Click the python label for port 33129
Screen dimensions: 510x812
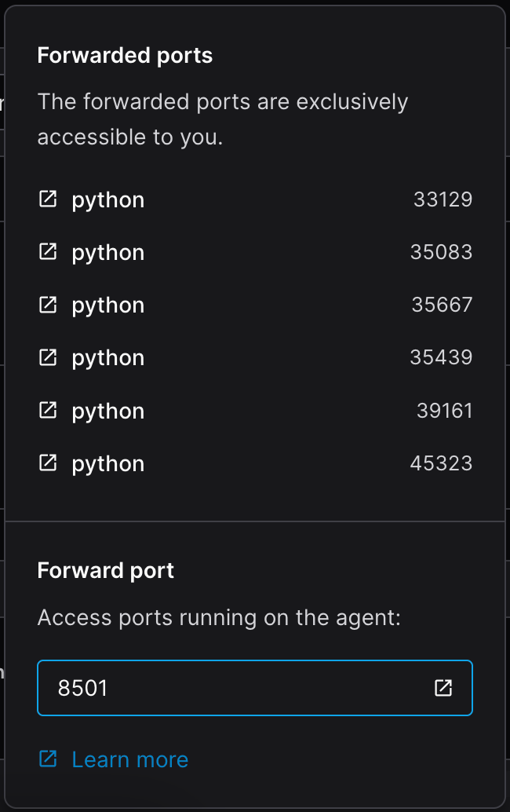click(108, 200)
